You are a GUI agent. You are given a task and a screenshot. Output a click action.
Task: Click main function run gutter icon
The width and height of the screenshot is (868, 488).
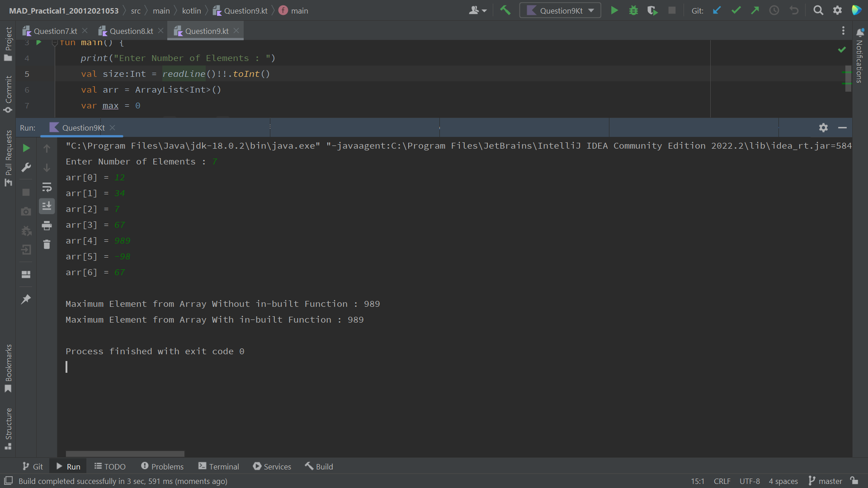[39, 42]
